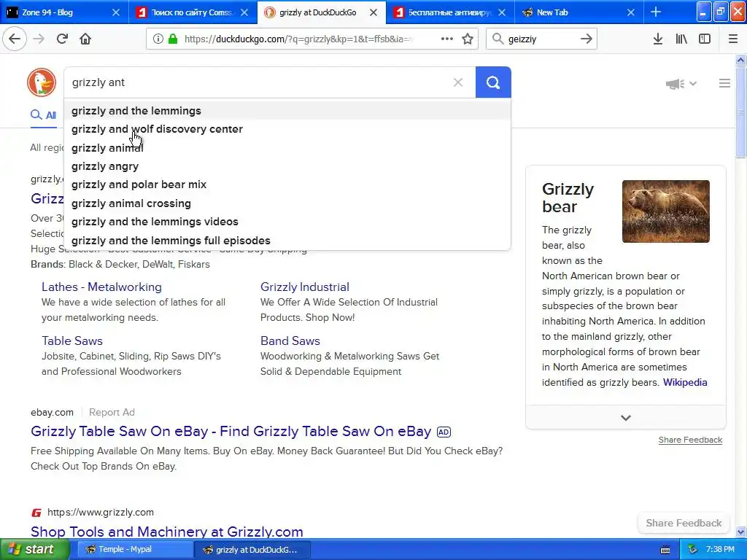747x560 pixels.
Task: Click the keyboard icon in system tray
Action: (665, 550)
